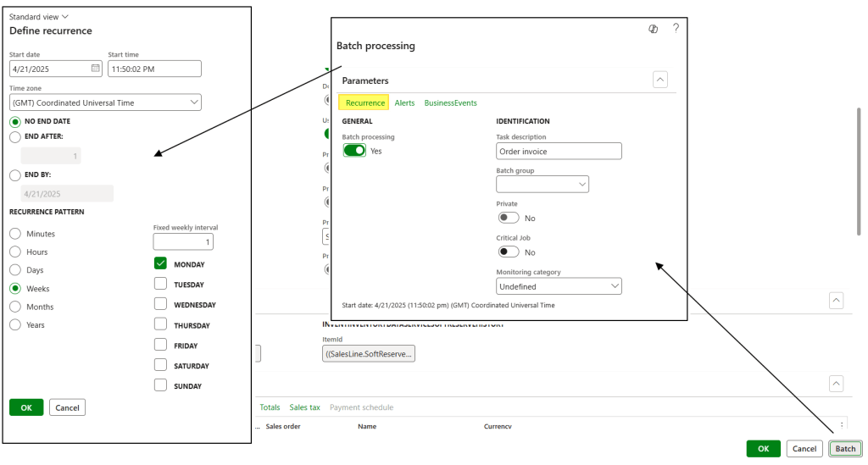Open the Alerts tab
The image size is (868, 465).
pyautogui.click(x=404, y=102)
